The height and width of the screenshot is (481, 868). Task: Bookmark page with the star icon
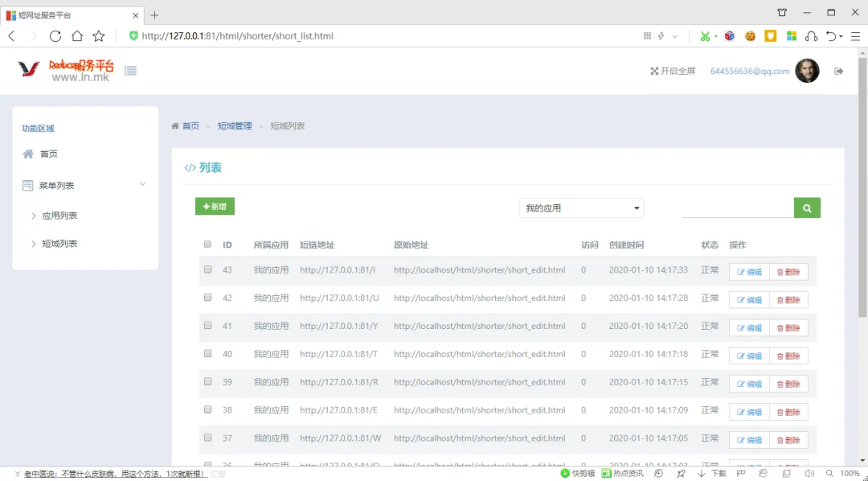(x=99, y=36)
